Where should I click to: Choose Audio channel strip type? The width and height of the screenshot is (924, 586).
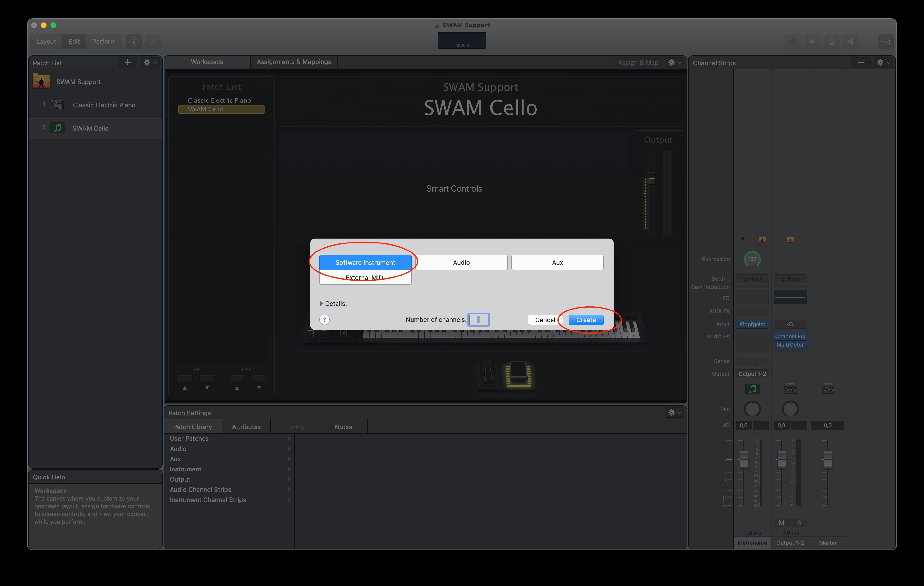click(461, 263)
